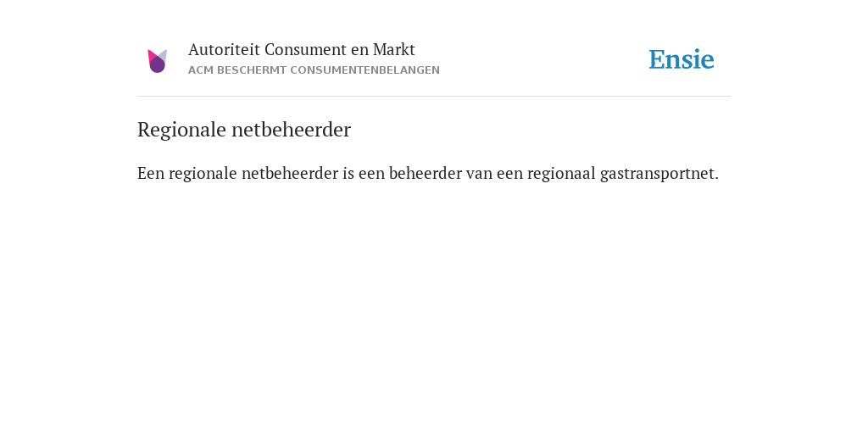
Task: Click the purple ACM tulip logo
Action: tap(157, 61)
